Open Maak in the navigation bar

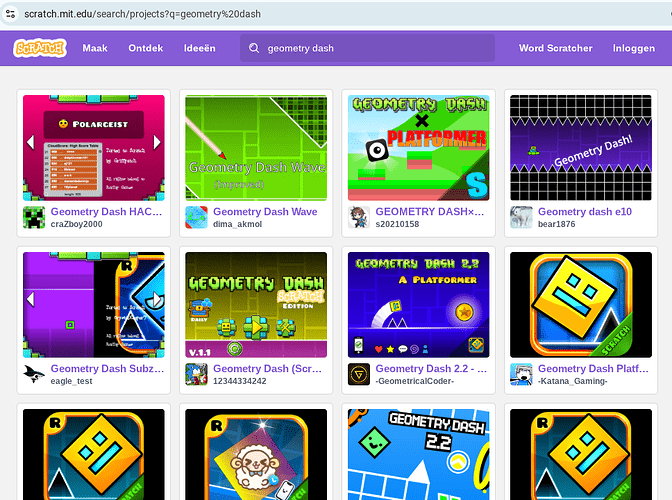[x=95, y=48]
